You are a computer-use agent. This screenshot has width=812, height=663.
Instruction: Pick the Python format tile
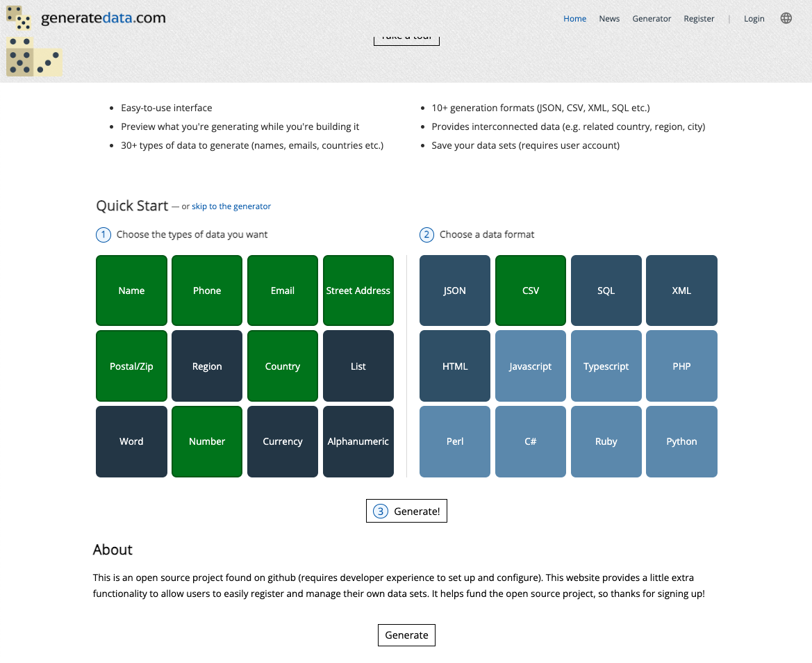click(681, 441)
